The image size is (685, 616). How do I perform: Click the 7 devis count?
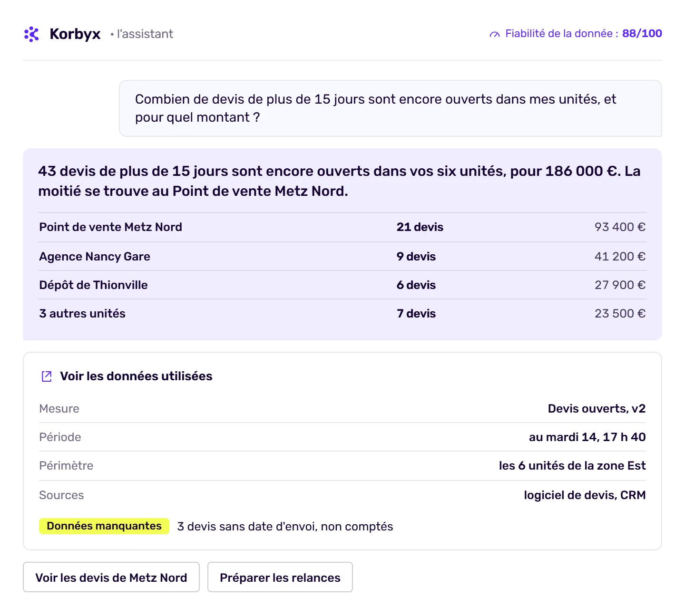point(416,314)
